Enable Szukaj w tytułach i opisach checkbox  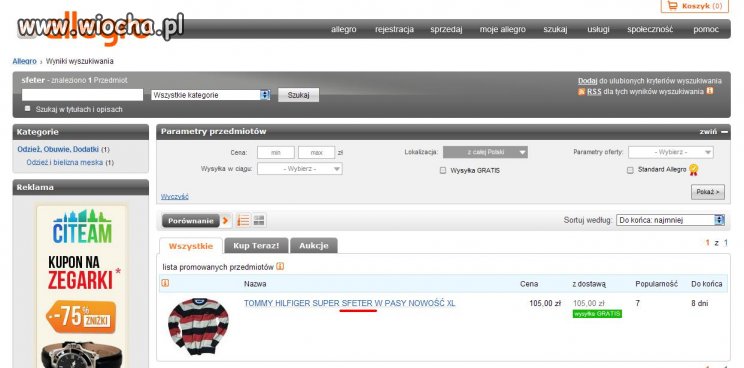click(x=28, y=109)
